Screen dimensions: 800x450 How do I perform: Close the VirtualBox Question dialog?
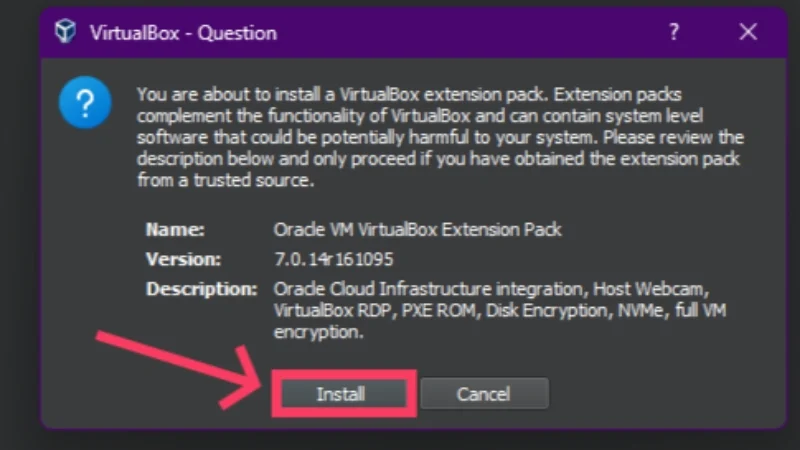point(748,33)
